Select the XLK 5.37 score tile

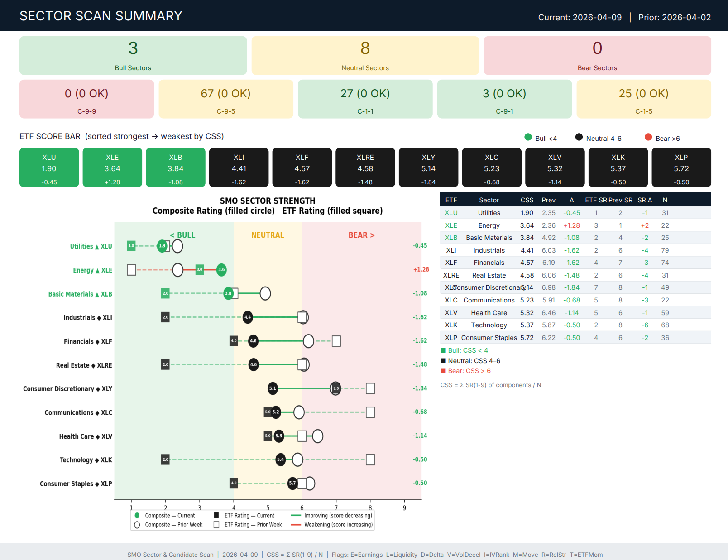click(x=618, y=168)
